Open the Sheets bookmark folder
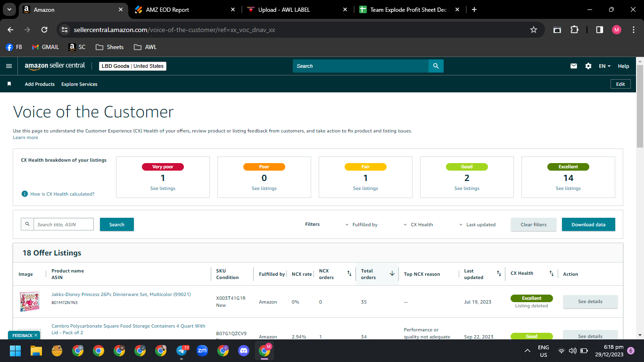 pyautogui.click(x=109, y=47)
